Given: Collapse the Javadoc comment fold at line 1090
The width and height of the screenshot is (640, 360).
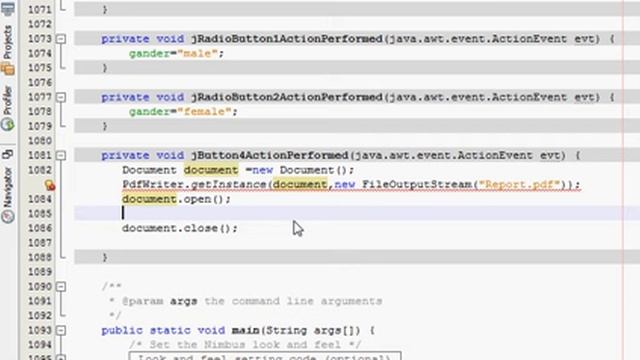Looking at the screenshot, I should point(61,287).
